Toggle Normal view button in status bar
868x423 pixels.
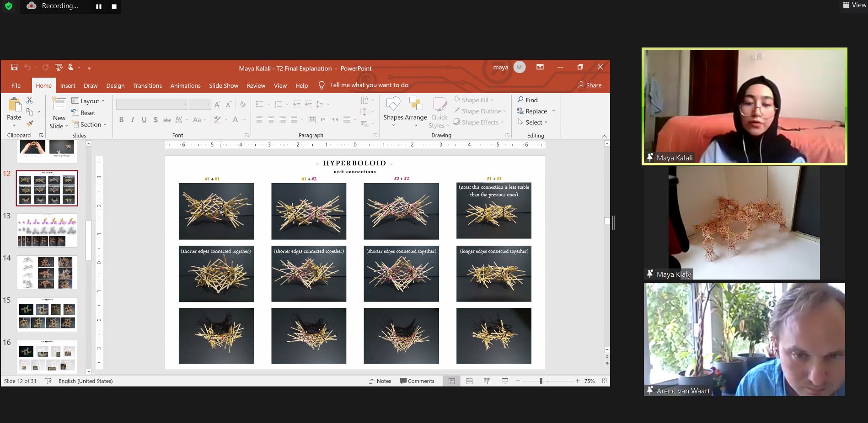[451, 381]
